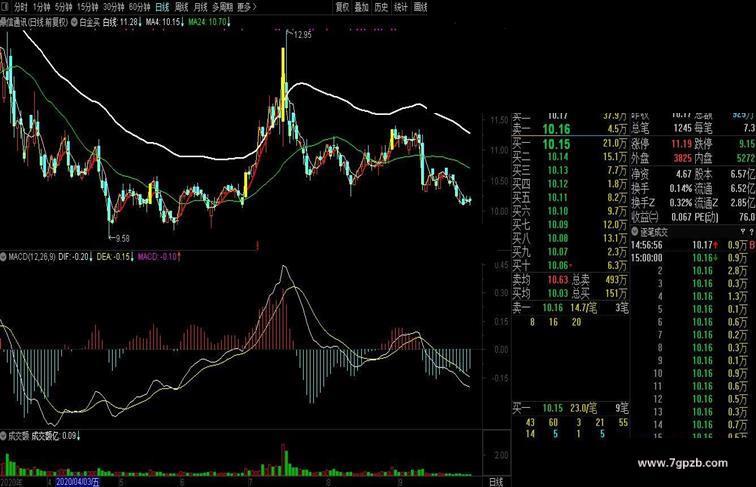Click the purple MACD: -0.10 value
This screenshot has height=487, width=756.
pos(159,257)
